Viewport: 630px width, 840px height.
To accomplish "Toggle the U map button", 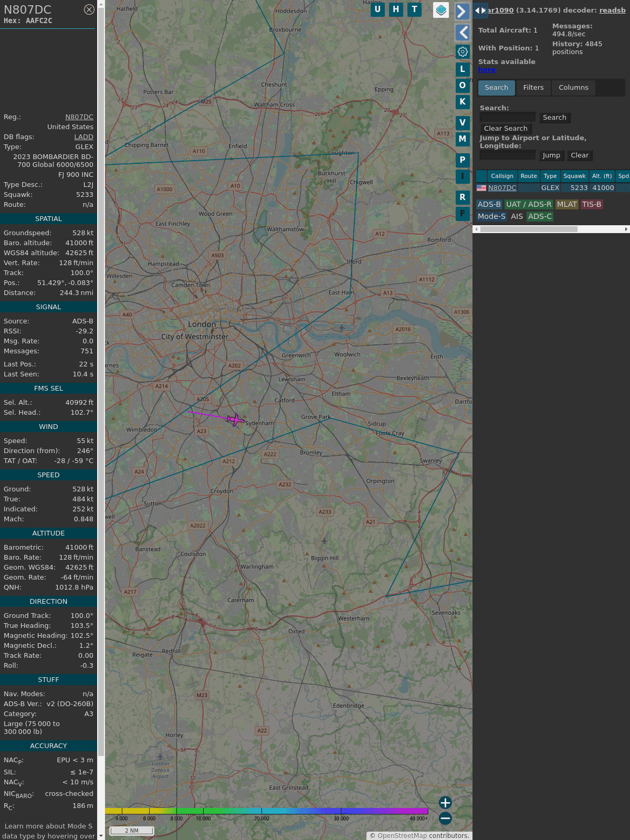I will pyautogui.click(x=377, y=9).
